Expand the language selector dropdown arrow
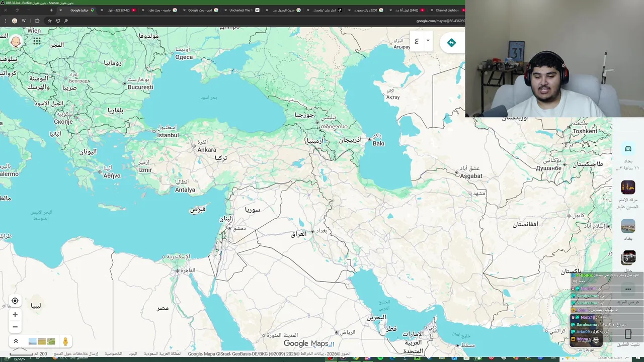Screen dimensions: 644x362 (x=428, y=41)
